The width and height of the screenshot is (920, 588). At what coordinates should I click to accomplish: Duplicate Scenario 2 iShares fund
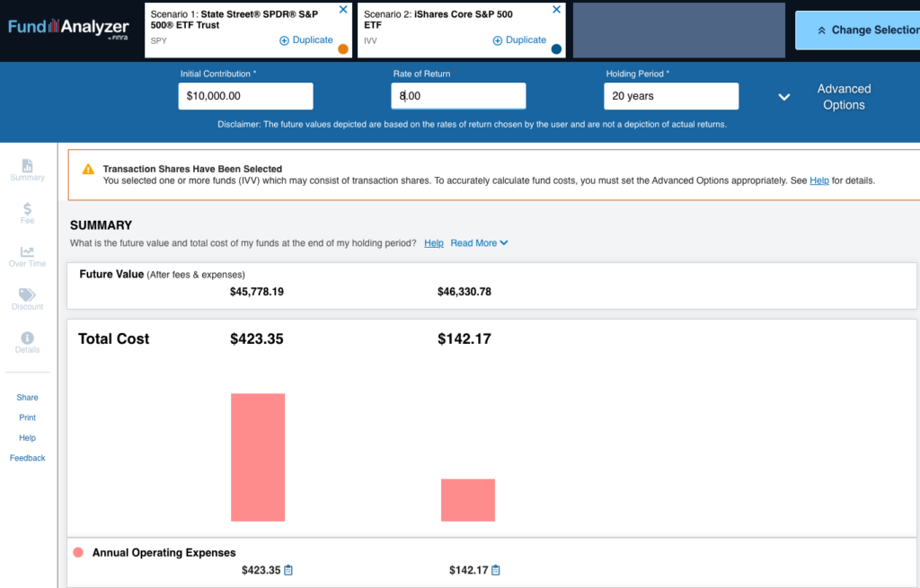pyautogui.click(x=520, y=40)
